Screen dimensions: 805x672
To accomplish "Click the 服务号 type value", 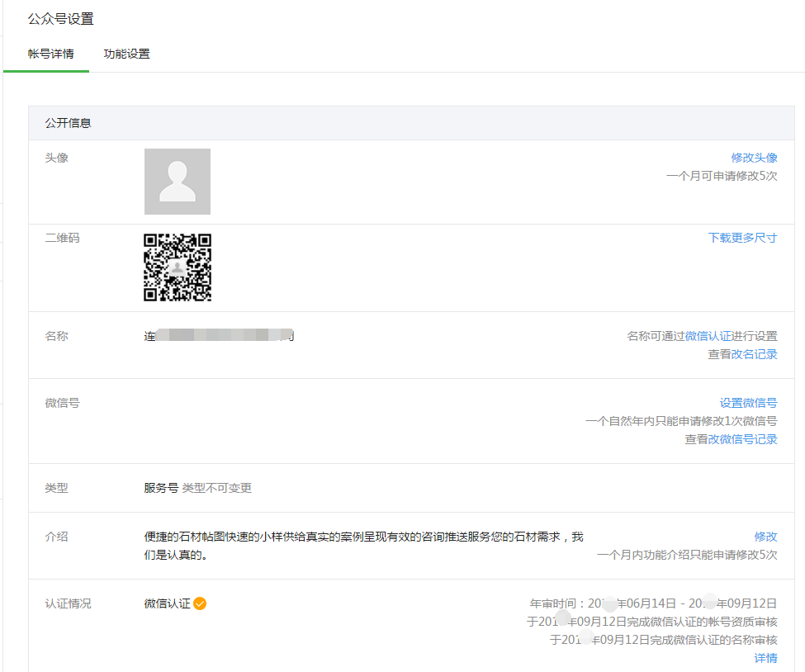I will 161,488.
